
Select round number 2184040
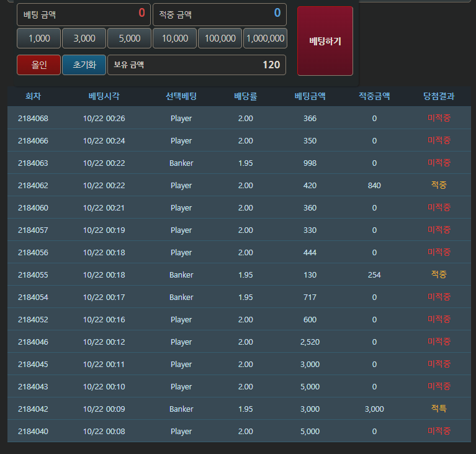coord(33,431)
